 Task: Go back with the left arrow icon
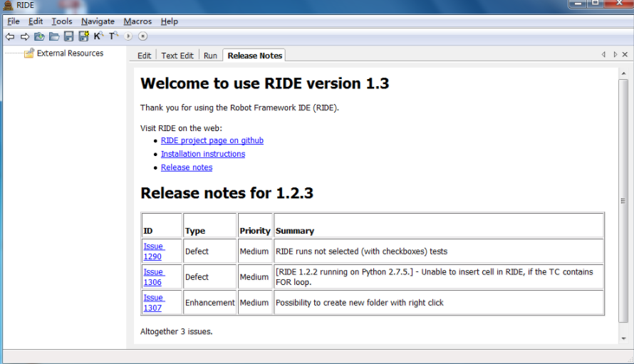pyautogui.click(x=10, y=36)
